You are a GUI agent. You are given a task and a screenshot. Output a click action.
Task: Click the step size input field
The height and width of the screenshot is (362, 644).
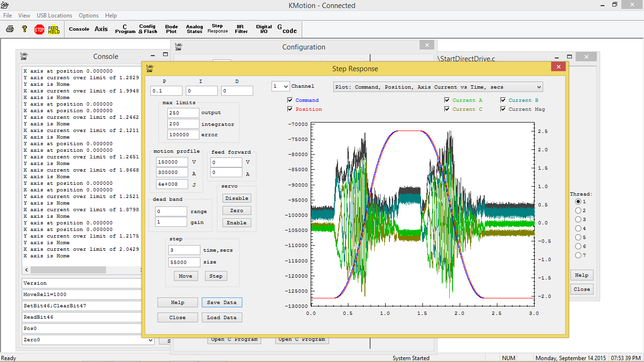point(184,262)
